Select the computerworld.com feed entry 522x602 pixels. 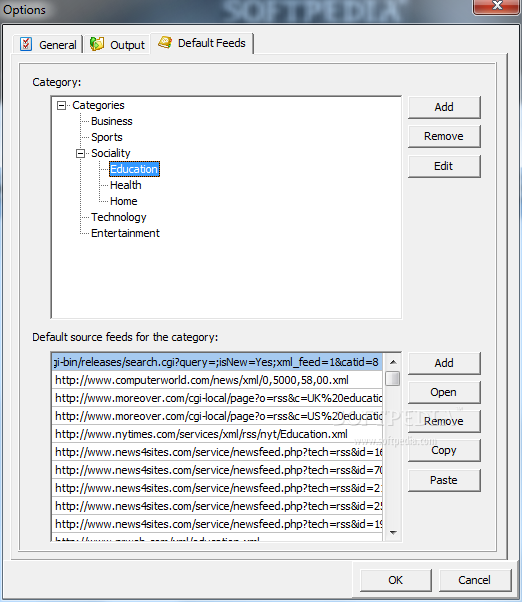click(x=217, y=380)
